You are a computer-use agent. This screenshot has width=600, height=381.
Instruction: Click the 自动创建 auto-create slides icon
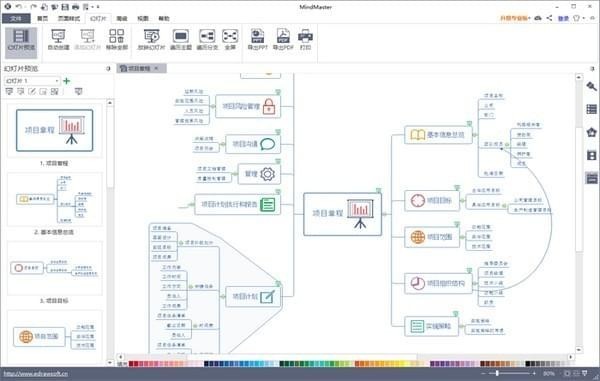click(x=58, y=40)
